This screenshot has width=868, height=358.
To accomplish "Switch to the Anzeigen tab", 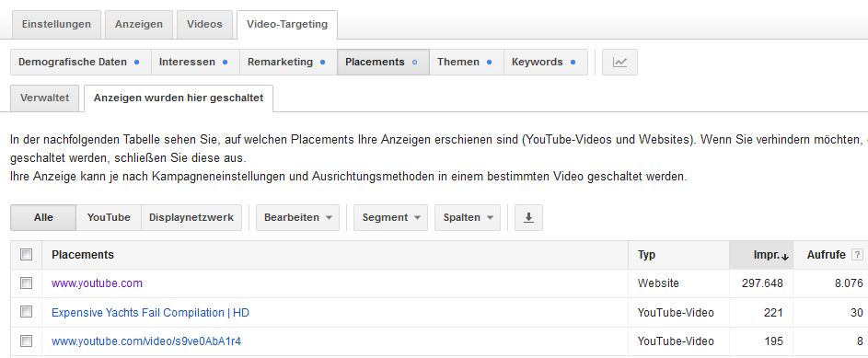I will click(138, 24).
